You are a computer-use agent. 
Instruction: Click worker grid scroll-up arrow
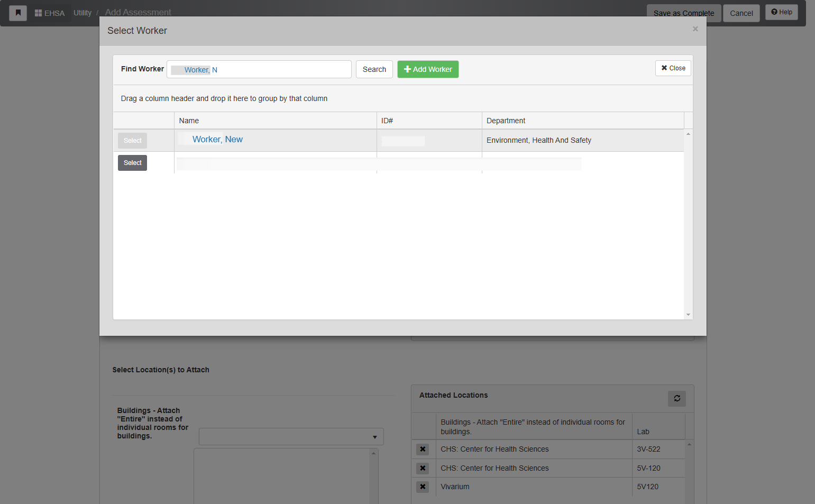coord(688,134)
